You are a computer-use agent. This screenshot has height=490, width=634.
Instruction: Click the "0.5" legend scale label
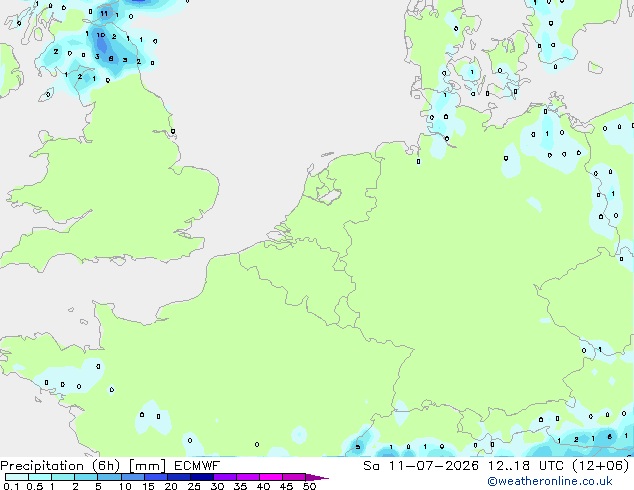35,486
